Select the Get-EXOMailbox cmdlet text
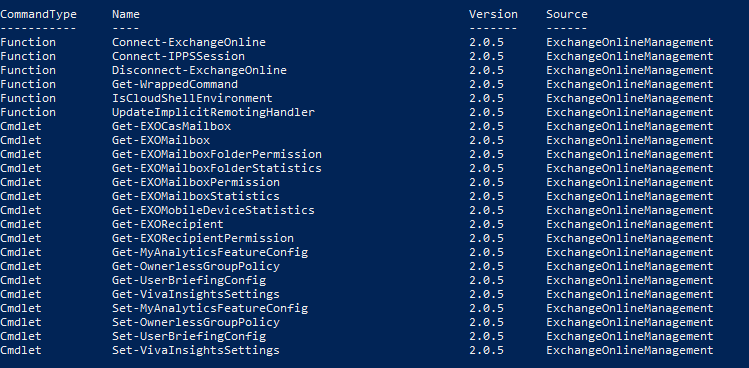The width and height of the screenshot is (749, 368). 161,141
